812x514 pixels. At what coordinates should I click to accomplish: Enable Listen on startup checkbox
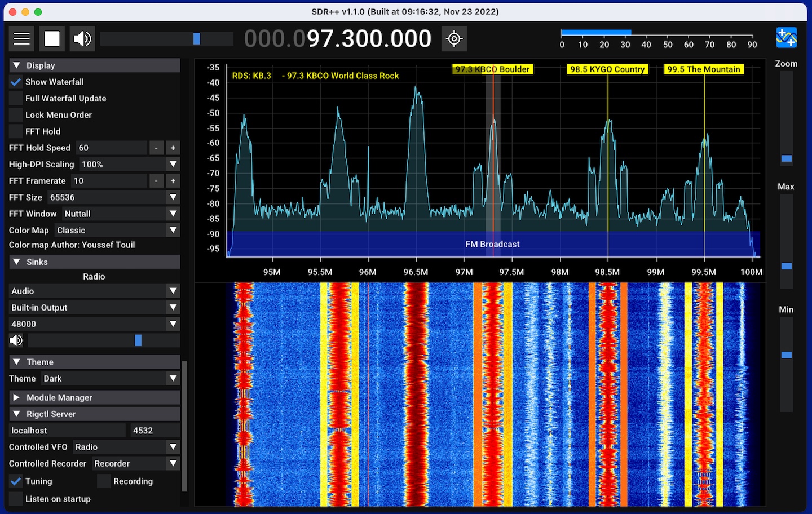tap(16, 499)
